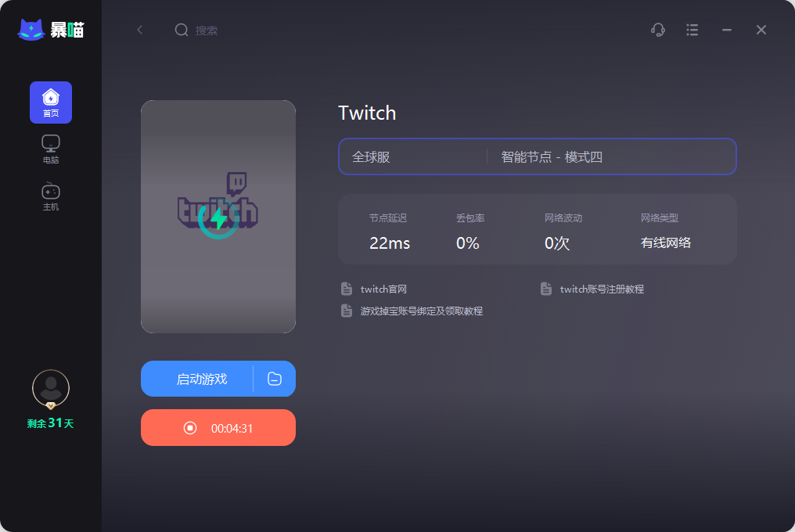The width and height of the screenshot is (795, 532).
Task: Click the 剩余31天 remaining days text
Action: 51,423
